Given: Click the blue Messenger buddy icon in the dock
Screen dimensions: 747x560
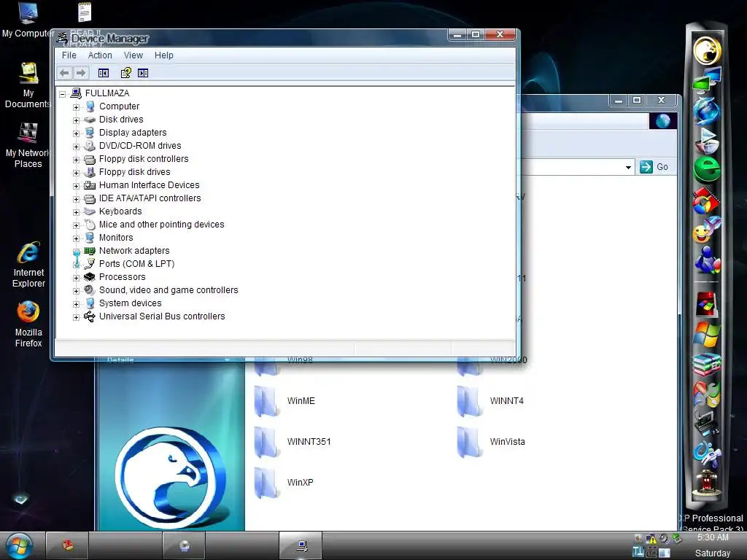Looking at the screenshot, I should tap(707, 260).
